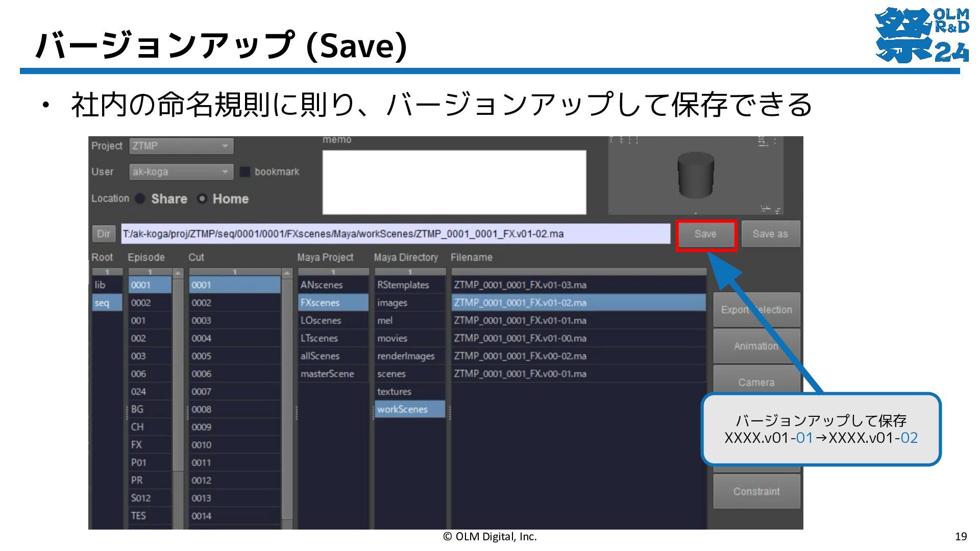
Task: Click the Constraint button
Action: 756,491
